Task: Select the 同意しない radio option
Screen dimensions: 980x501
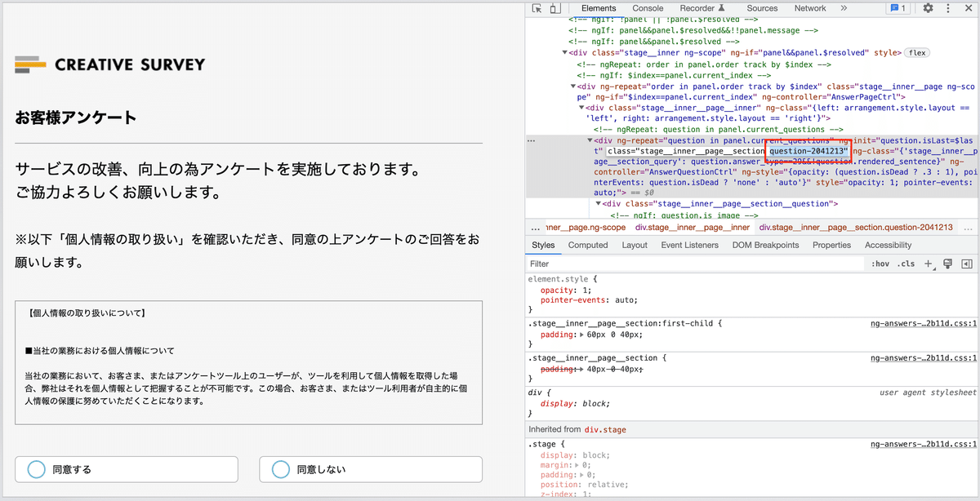Action: (x=371, y=469)
